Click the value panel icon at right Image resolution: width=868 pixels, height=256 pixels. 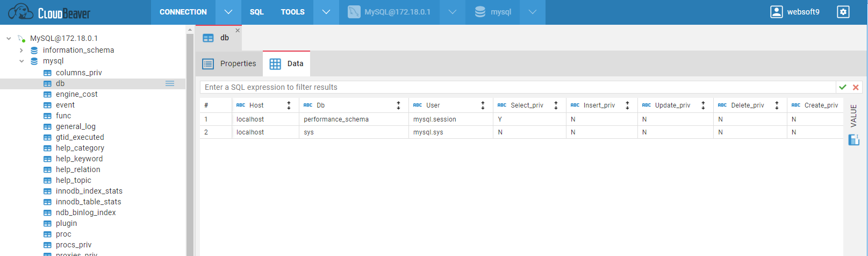(853, 140)
